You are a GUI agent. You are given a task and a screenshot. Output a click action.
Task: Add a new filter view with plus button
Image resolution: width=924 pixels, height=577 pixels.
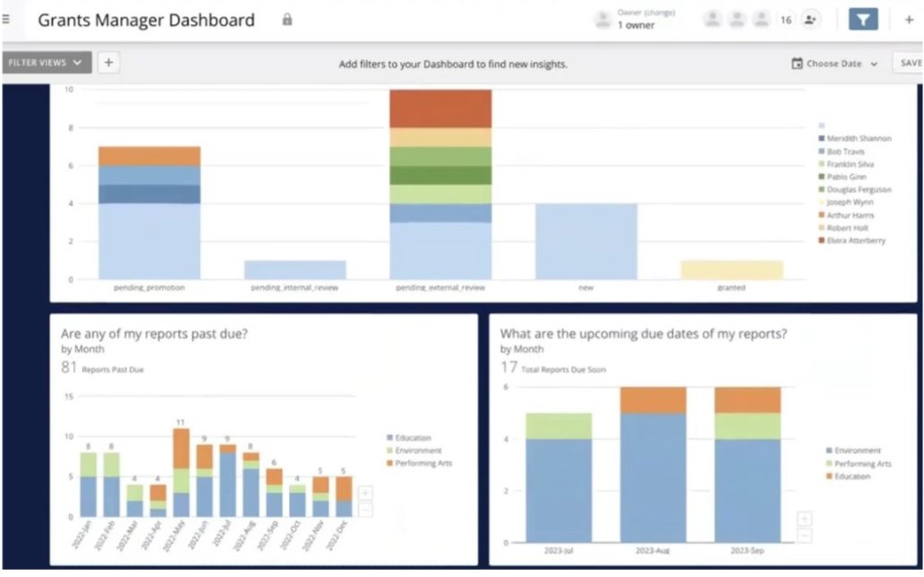click(108, 63)
